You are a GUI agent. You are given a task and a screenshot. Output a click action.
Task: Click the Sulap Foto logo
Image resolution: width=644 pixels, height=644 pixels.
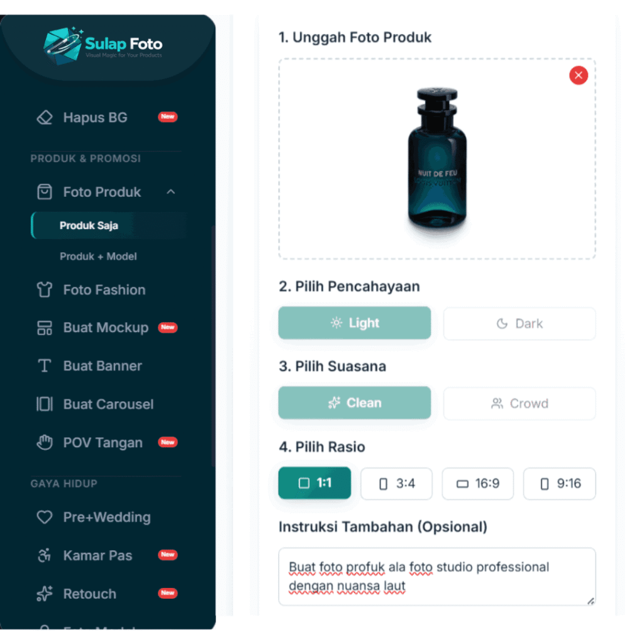[x=103, y=45]
